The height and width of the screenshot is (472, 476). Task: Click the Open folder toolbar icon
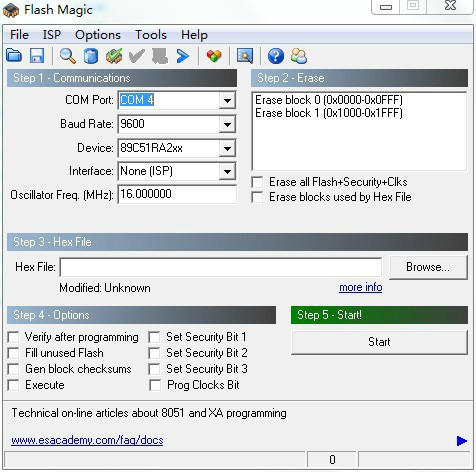tap(14, 56)
